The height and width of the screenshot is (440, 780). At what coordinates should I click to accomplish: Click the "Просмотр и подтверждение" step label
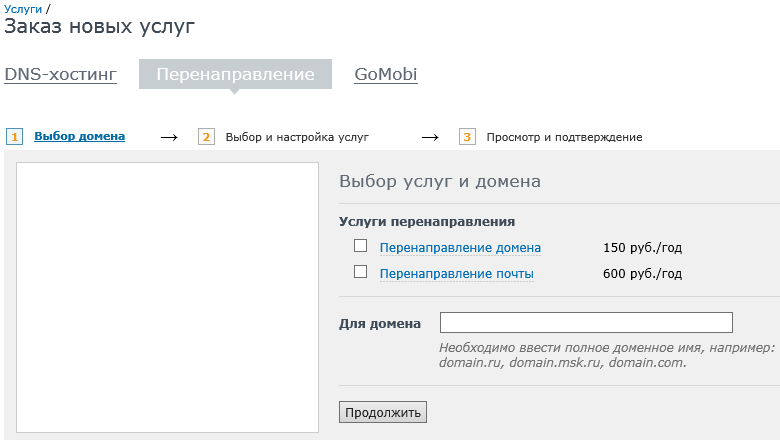(564, 137)
